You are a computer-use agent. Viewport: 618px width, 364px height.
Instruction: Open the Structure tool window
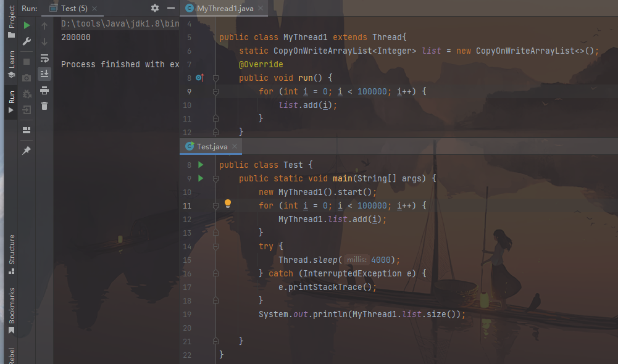click(x=11, y=253)
